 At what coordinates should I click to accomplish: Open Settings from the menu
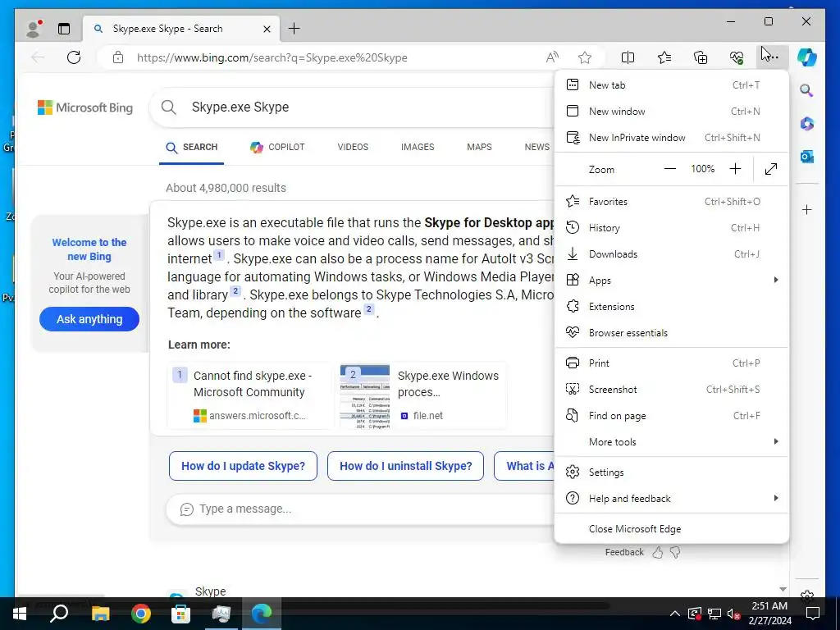671,472
